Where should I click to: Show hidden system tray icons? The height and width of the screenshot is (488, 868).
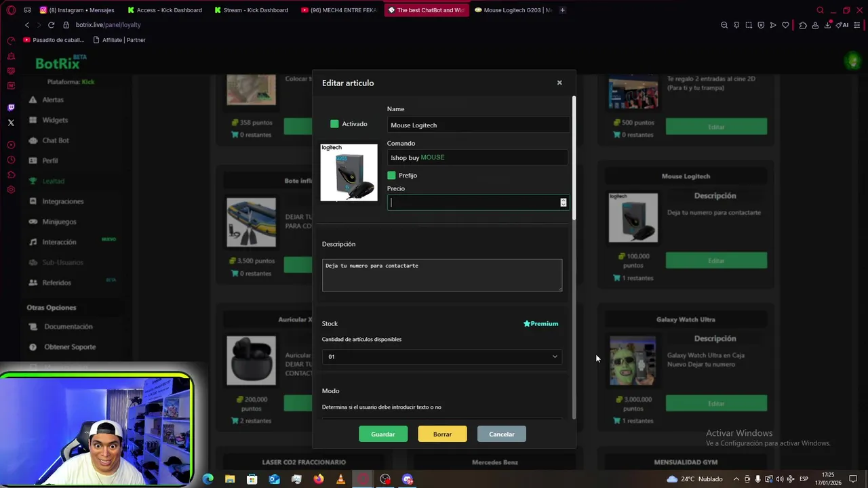click(x=736, y=479)
